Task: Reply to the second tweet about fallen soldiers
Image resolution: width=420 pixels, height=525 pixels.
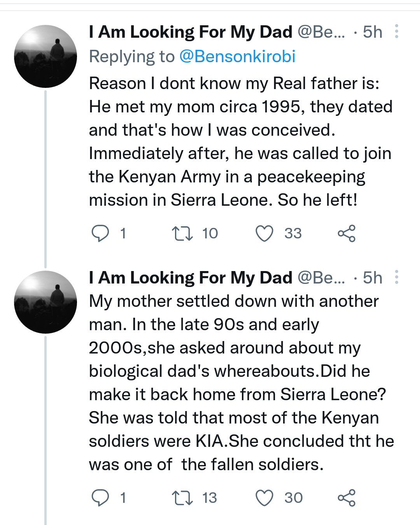Action: [100, 498]
